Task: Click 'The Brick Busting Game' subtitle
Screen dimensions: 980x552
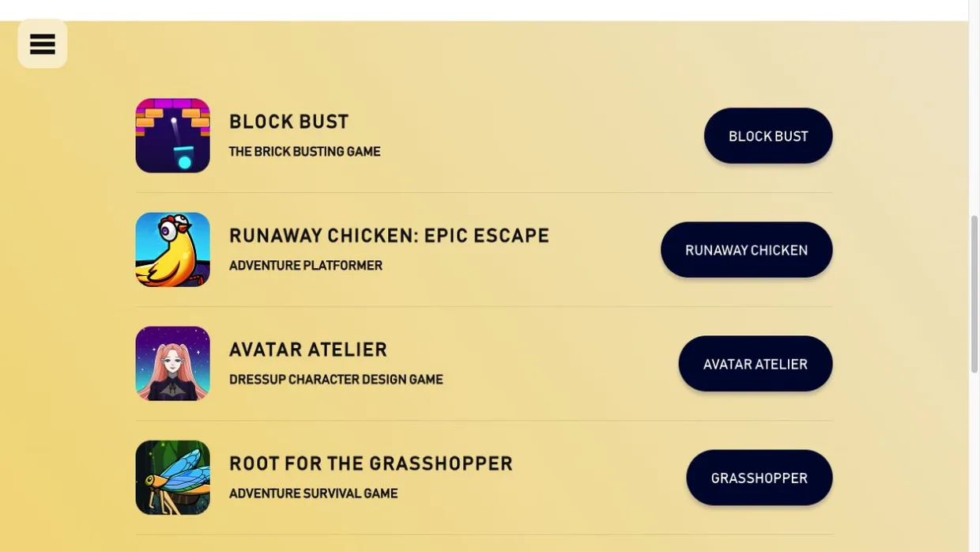Action: (304, 152)
